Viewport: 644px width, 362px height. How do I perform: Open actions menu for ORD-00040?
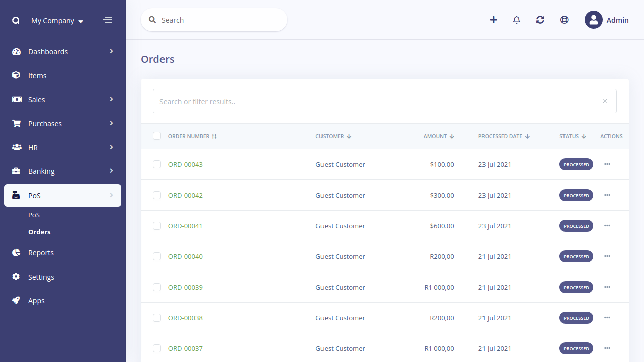point(607,256)
